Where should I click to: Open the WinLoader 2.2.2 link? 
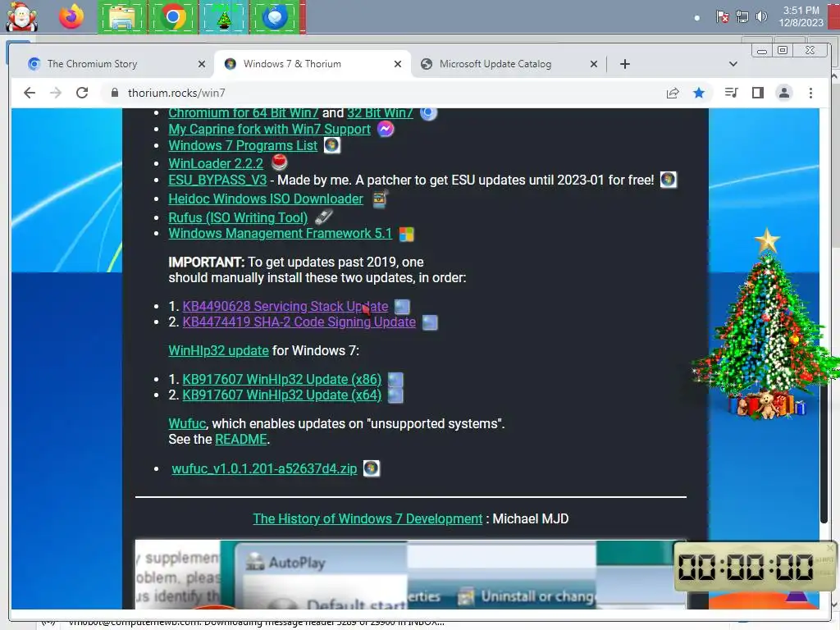tap(216, 163)
